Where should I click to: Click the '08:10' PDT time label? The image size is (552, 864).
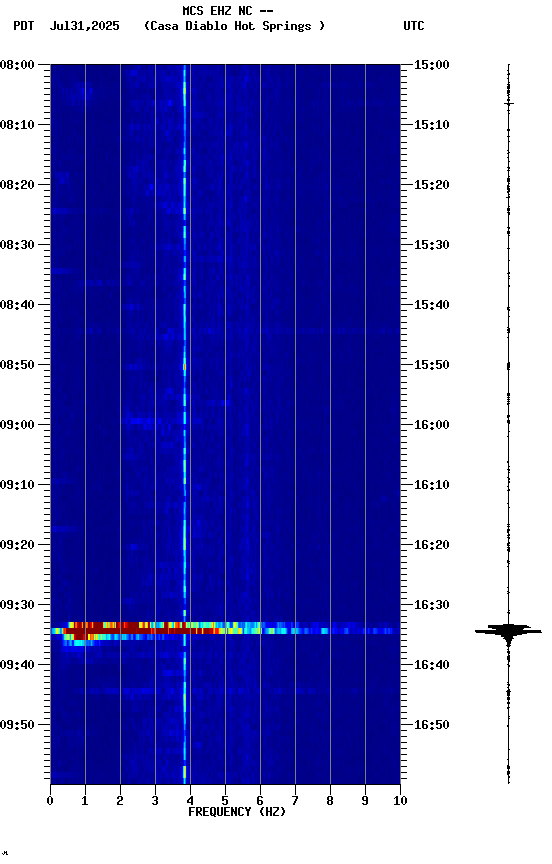(x=17, y=125)
